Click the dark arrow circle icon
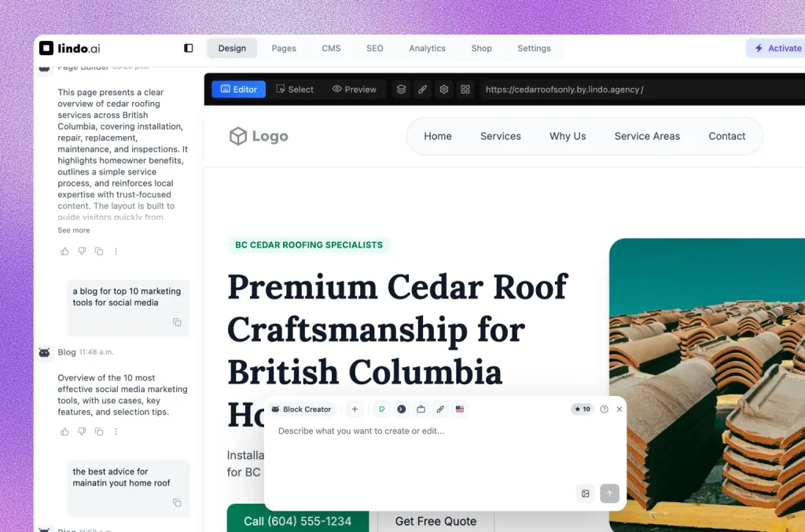 402,409
